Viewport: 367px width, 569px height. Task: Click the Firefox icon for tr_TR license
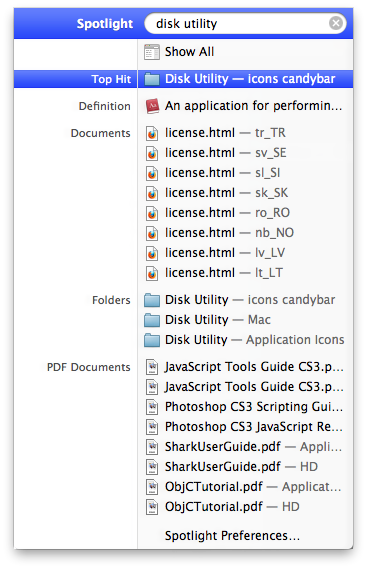coord(152,133)
